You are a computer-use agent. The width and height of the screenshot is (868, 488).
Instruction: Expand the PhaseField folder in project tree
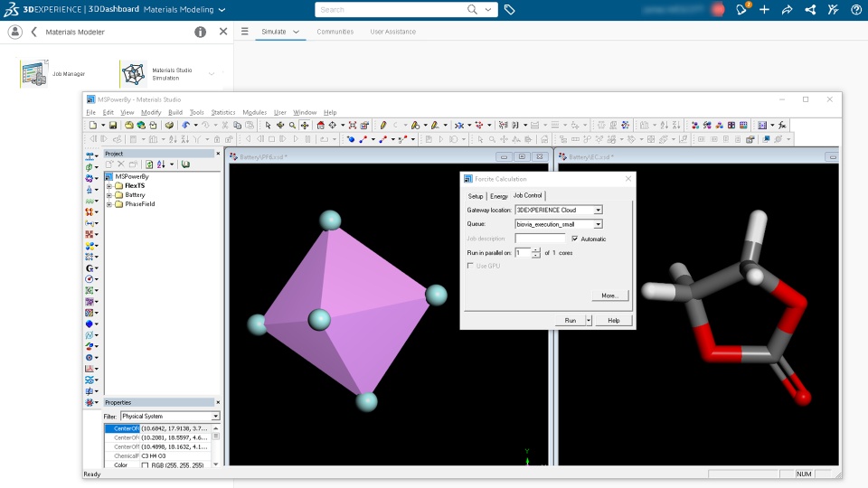tap(109, 204)
